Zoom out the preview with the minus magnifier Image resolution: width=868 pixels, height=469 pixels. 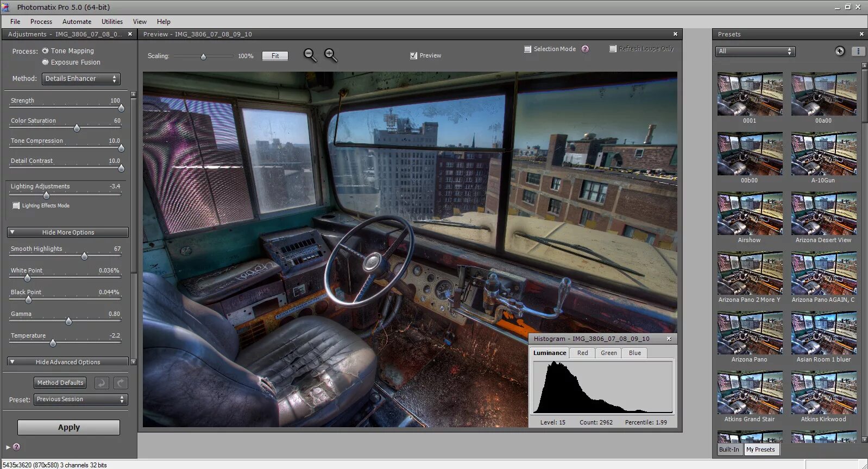pyautogui.click(x=310, y=55)
